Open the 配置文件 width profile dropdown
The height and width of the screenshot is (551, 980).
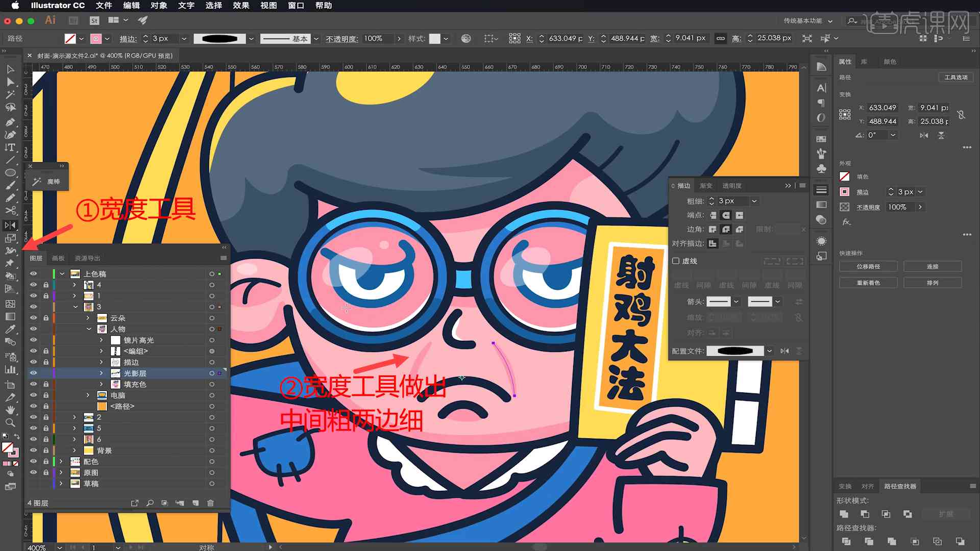pos(769,351)
